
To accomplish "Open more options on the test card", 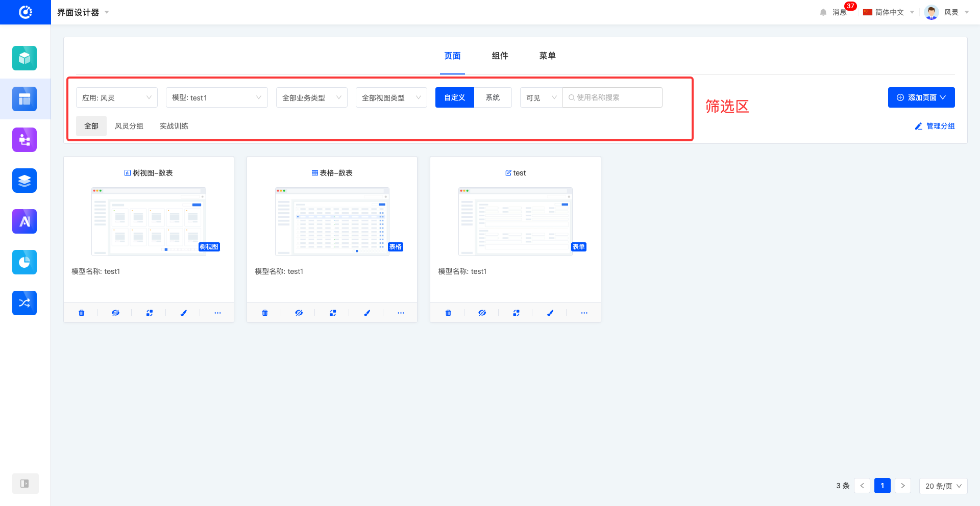I will [x=584, y=313].
